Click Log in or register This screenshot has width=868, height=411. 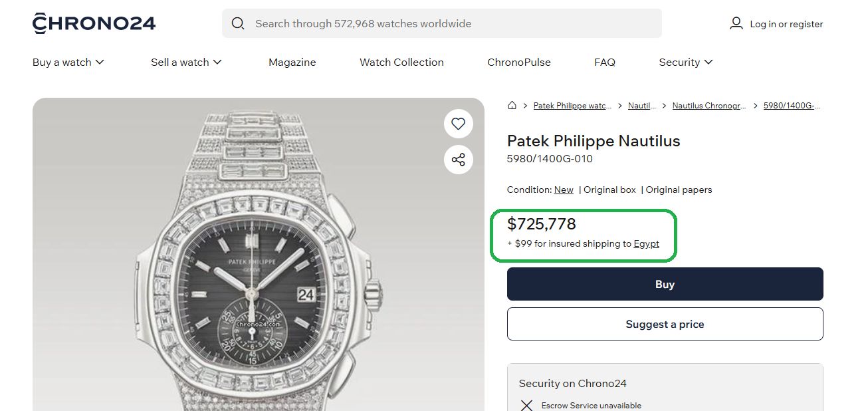coord(786,24)
